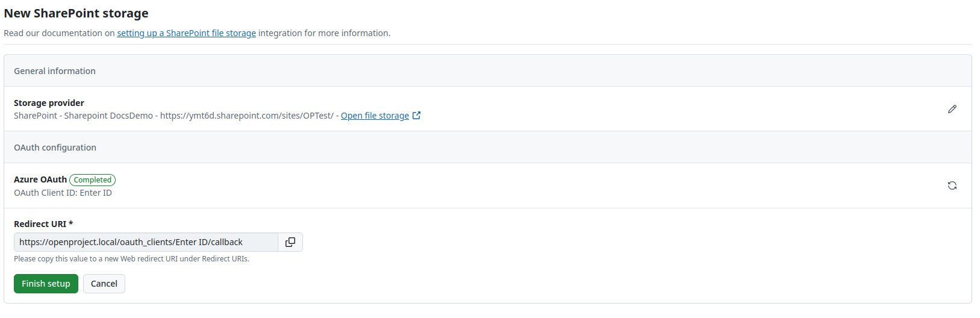Copy the Redirect URI with the clipboard icon
The width and height of the screenshot is (980, 318).
pyautogui.click(x=290, y=242)
